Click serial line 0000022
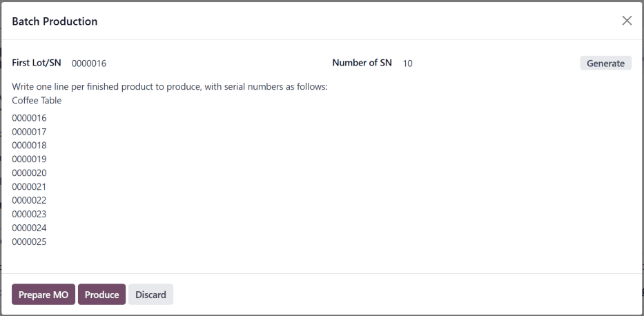The width and height of the screenshot is (644, 316). [30, 201]
